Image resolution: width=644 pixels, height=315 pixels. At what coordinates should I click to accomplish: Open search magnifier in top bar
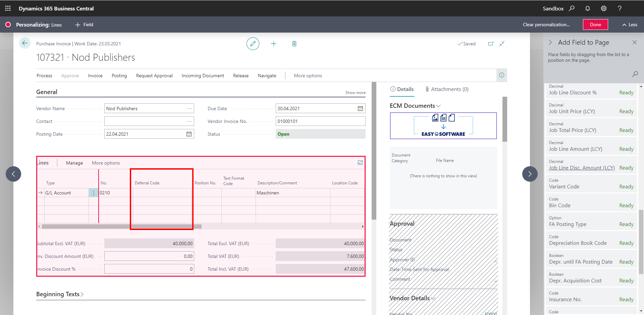(x=572, y=8)
